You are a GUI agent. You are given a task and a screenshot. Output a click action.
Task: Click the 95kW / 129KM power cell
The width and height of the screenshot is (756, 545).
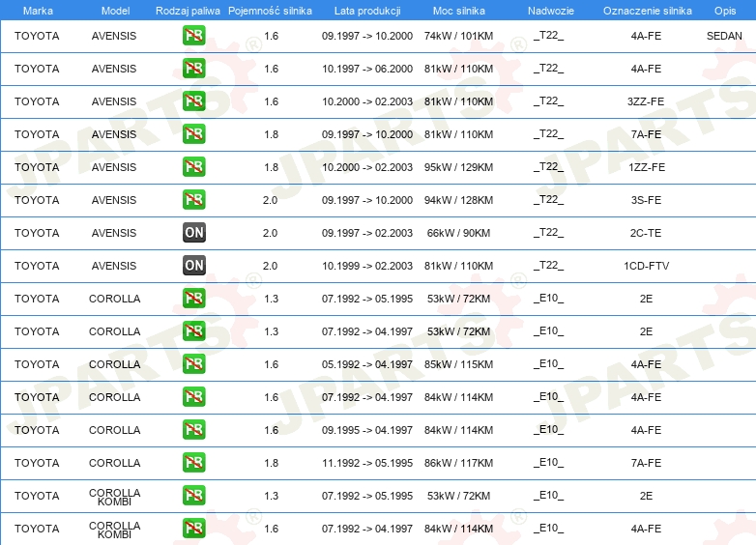(458, 167)
